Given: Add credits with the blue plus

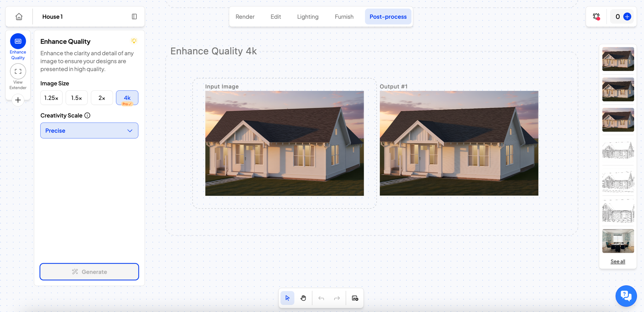Looking at the screenshot, I should (627, 17).
